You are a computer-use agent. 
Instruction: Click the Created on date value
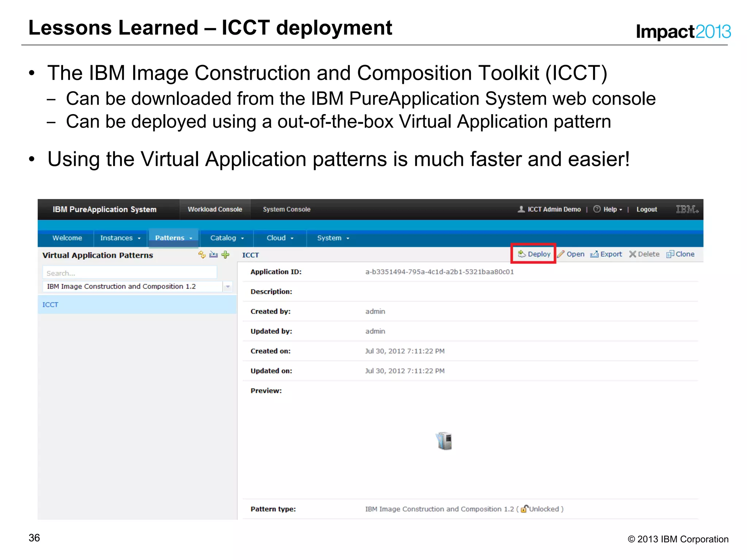click(x=405, y=351)
